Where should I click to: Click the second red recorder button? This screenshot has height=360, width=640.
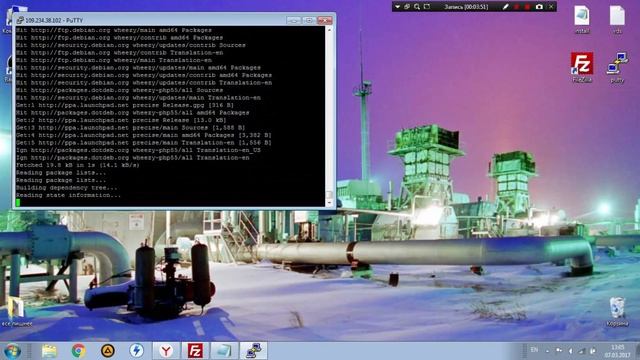[527, 7]
